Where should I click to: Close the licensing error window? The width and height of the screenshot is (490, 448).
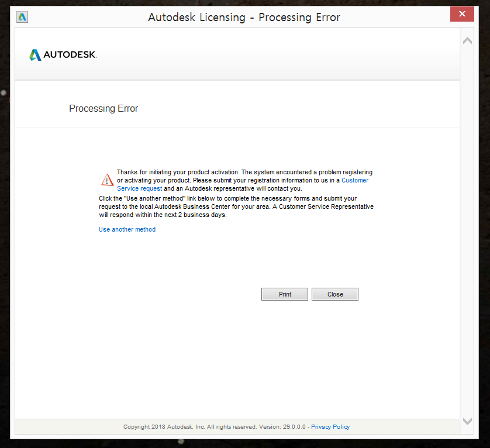pos(462,14)
